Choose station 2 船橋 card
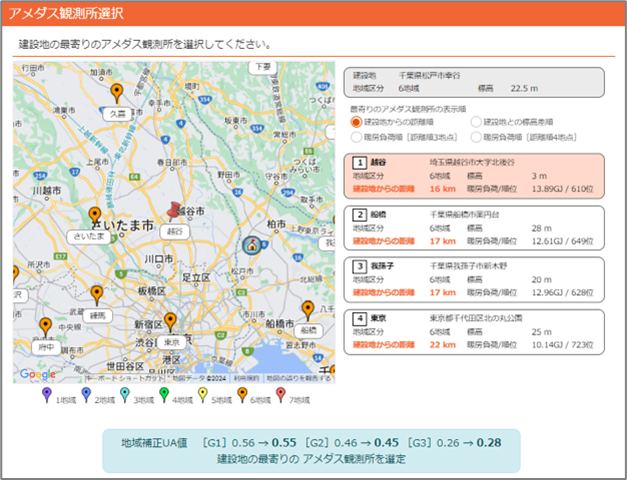627x480 pixels. pyautogui.click(x=474, y=228)
